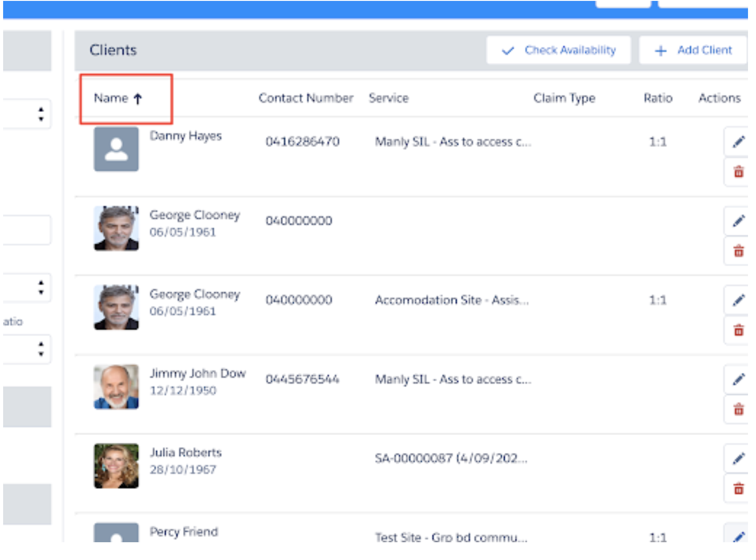Click the Contact Number column header
The width and height of the screenshot is (756, 560).
[306, 98]
